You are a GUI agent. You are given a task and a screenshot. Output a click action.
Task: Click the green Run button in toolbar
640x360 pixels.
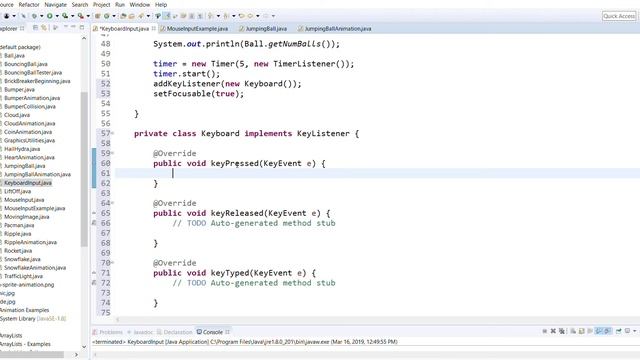click(49, 16)
